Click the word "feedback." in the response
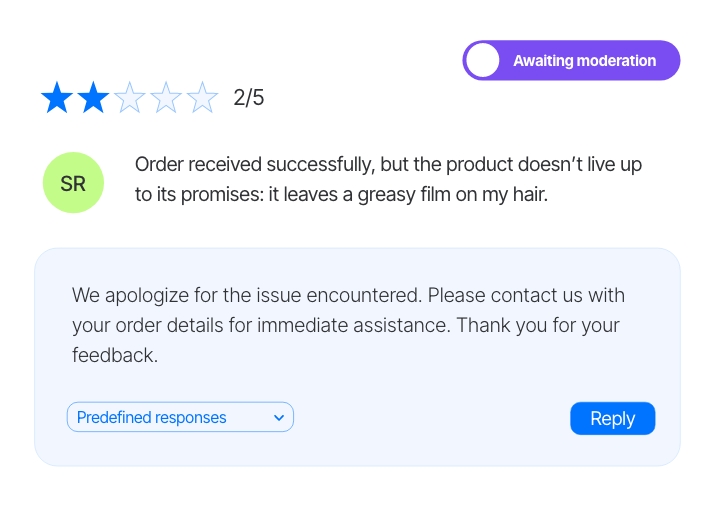 (x=114, y=355)
